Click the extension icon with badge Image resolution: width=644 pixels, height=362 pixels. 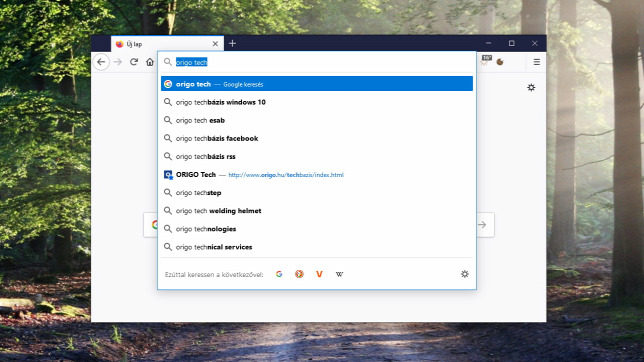click(486, 60)
